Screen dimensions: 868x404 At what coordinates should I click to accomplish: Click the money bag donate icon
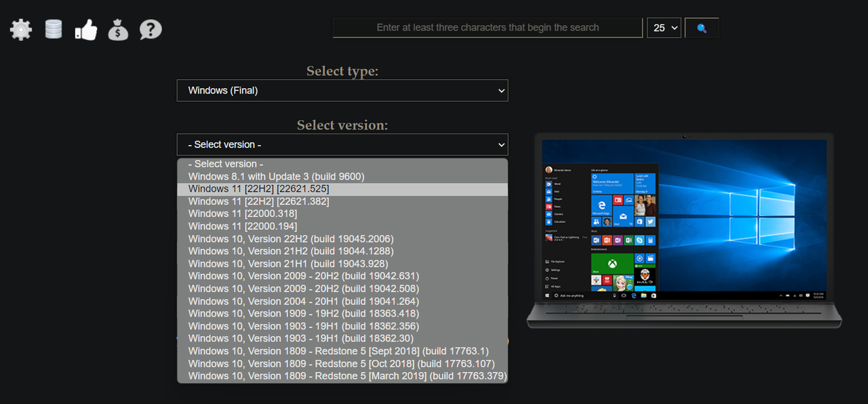(118, 29)
